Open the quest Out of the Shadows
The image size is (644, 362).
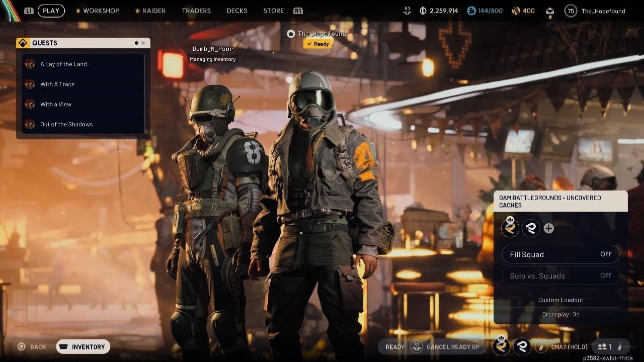coord(83,124)
